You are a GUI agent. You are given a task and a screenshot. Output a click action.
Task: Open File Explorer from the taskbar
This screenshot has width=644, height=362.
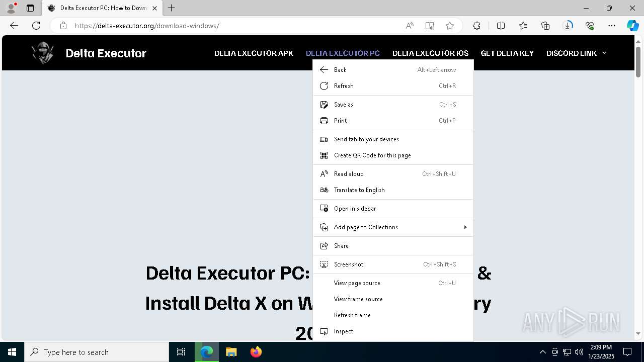coord(231,352)
